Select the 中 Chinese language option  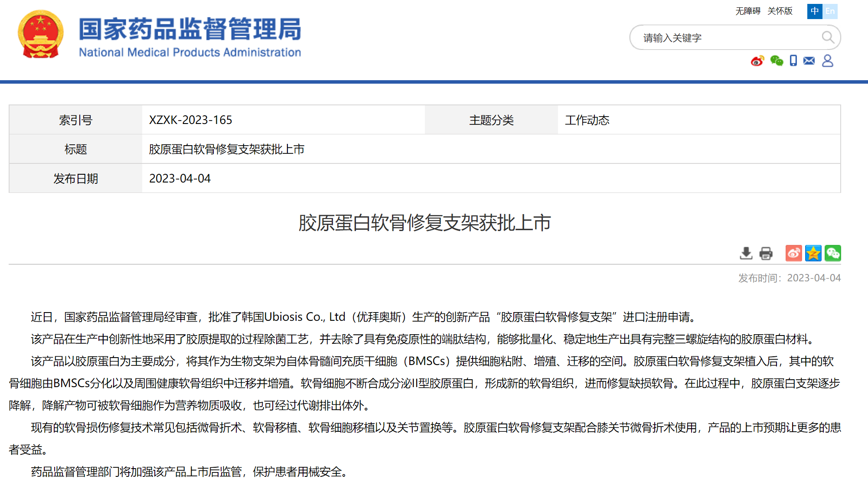[815, 11]
